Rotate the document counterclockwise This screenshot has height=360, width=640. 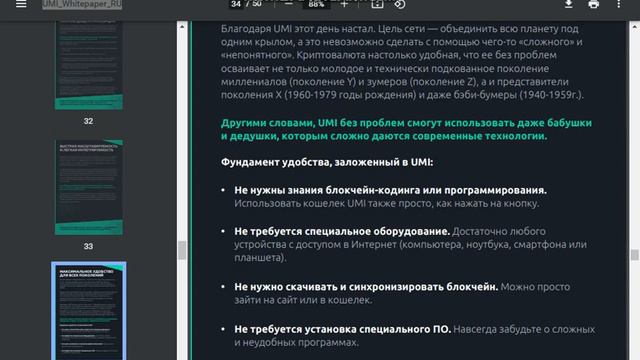click(x=400, y=4)
